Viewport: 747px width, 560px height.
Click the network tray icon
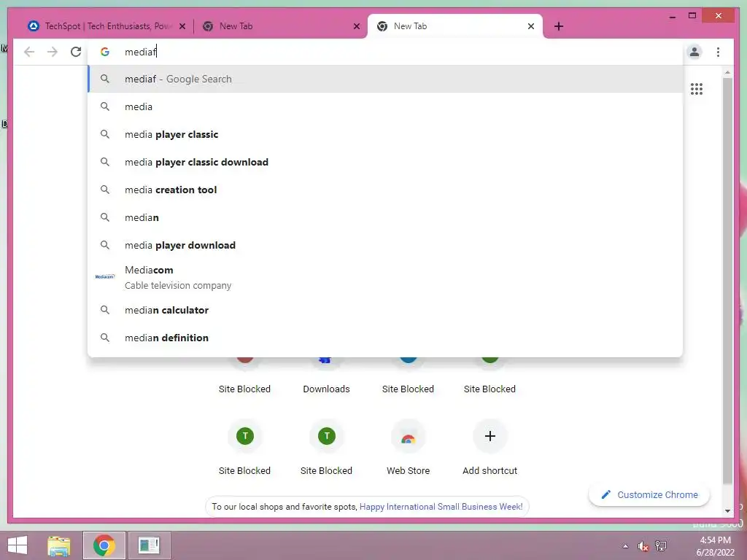pyautogui.click(x=661, y=545)
